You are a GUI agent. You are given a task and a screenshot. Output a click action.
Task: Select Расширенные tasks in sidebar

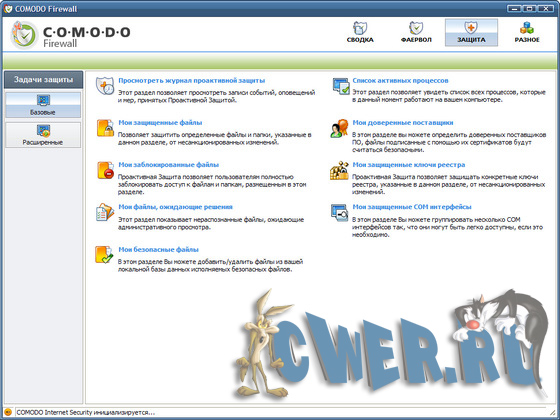[x=43, y=135]
